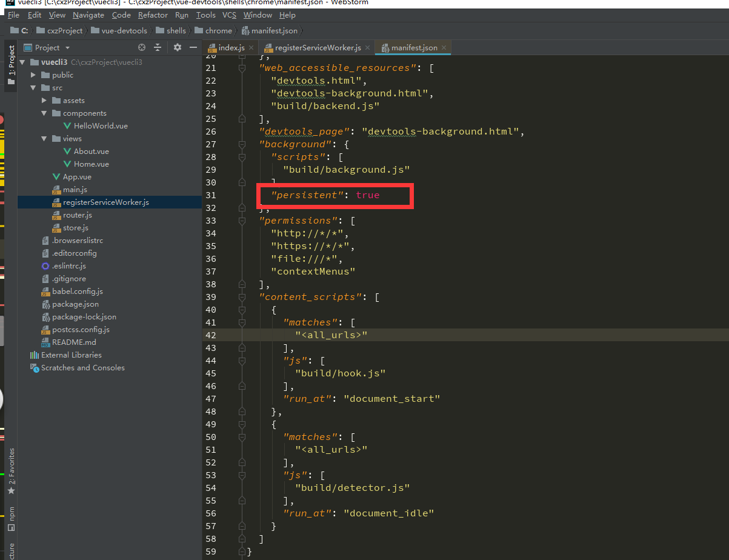Expand the public folder arrow
The image size is (729, 560).
click(x=34, y=75)
